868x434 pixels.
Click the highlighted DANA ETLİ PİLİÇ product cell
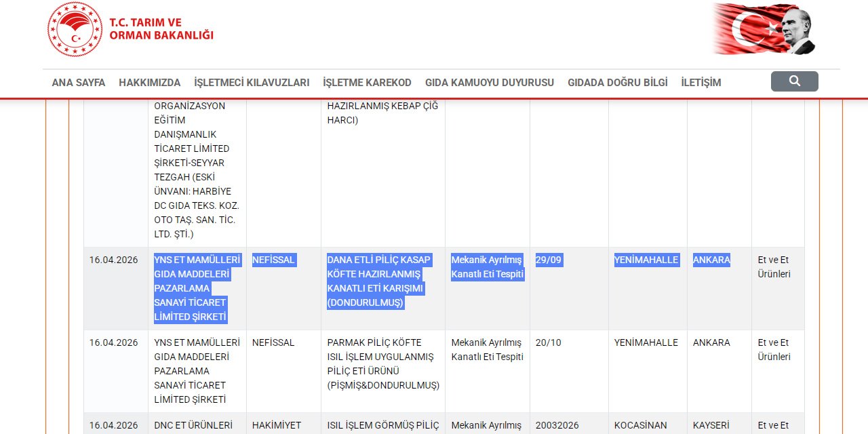coord(378,281)
